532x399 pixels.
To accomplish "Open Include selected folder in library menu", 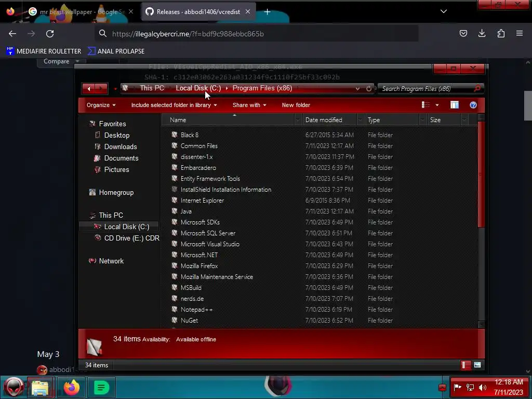I will click(174, 105).
